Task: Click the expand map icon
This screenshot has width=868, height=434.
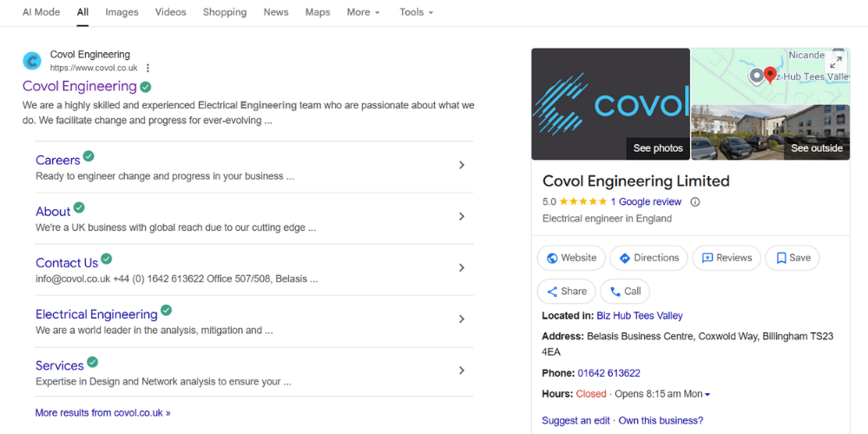Action: click(836, 62)
